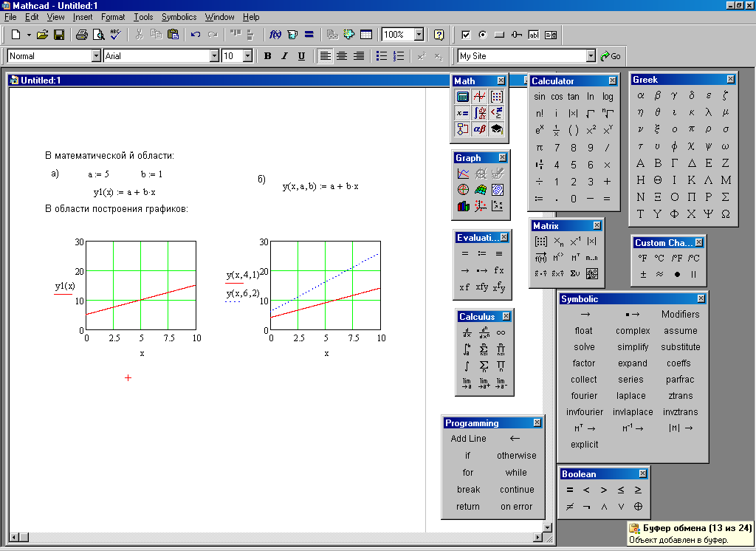
Task: Click the Print icon in toolbar
Action: tap(81, 35)
